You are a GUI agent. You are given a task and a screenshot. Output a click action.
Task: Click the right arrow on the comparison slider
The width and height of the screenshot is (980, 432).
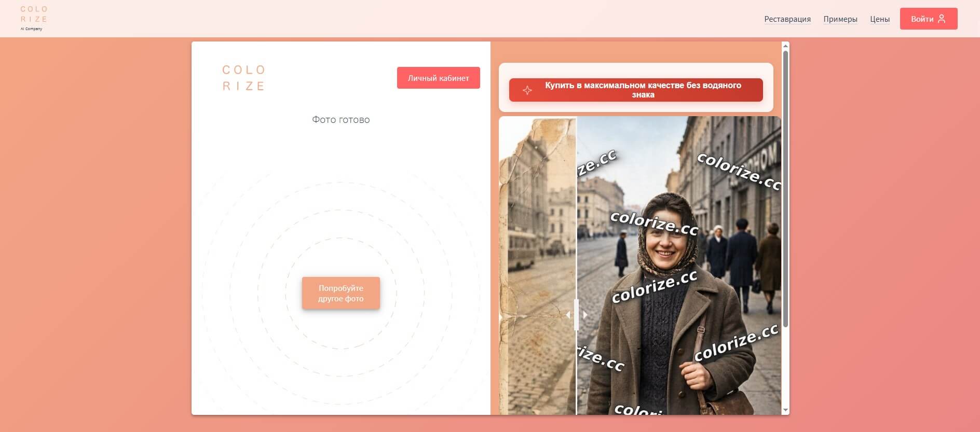[585, 315]
